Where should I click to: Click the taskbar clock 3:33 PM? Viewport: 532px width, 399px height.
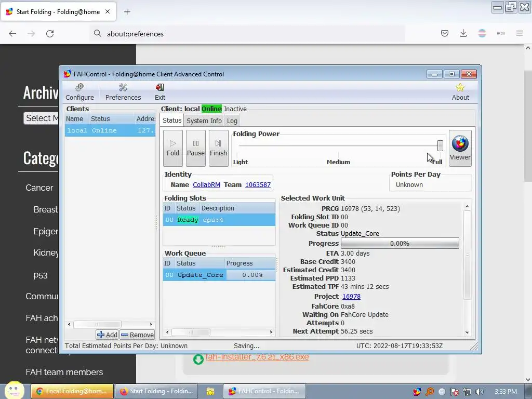pyautogui.click(x=506, y=392)
